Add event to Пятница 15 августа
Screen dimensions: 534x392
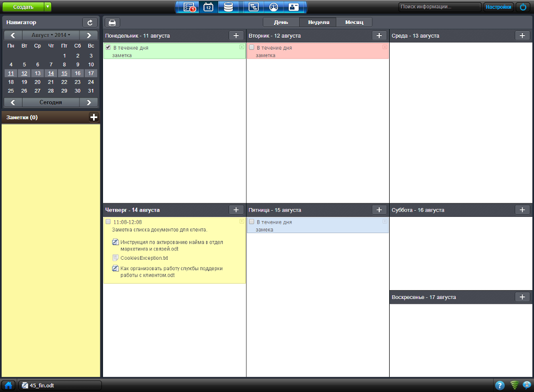(379, 210)
